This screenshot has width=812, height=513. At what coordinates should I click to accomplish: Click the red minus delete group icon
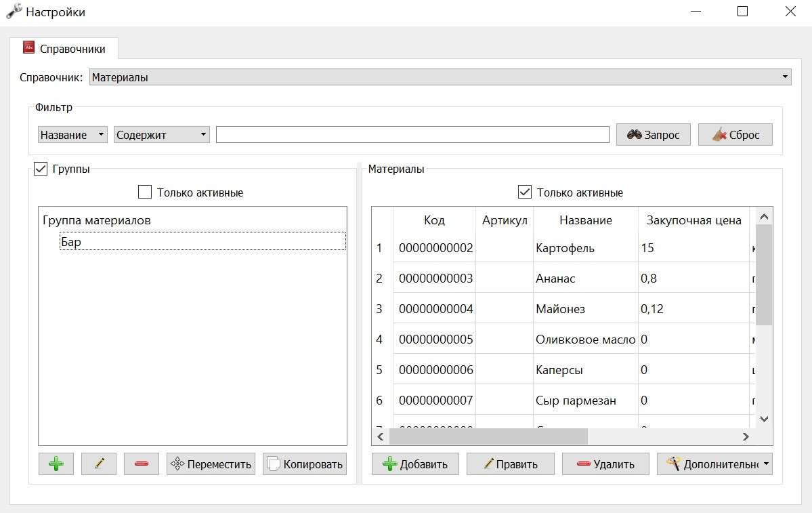coord(142,464)
